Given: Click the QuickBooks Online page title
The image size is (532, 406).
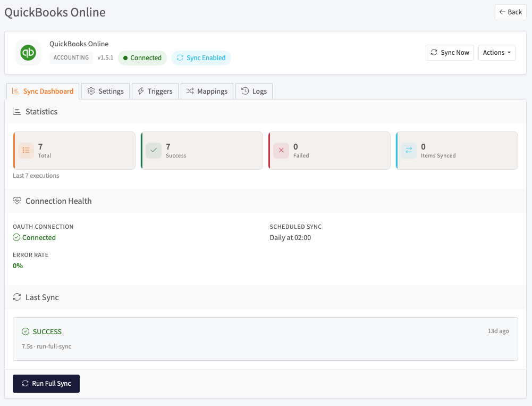Looking at the screenshot, I should [55, 12].
